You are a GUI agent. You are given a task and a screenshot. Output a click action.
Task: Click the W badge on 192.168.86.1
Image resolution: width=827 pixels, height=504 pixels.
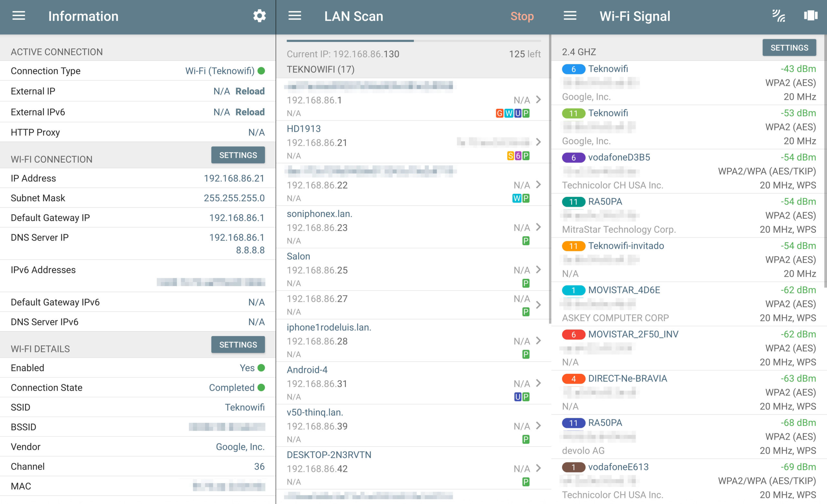(509, 113)
